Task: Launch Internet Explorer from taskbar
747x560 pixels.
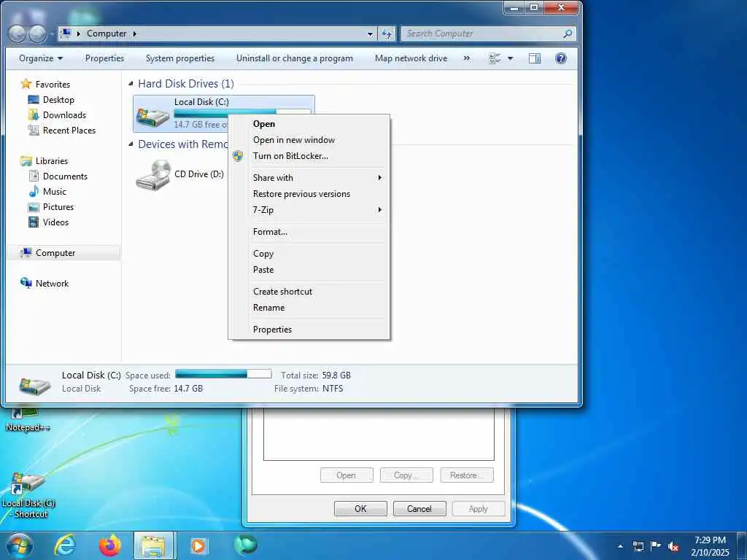Action: click(x=65, y=545)
